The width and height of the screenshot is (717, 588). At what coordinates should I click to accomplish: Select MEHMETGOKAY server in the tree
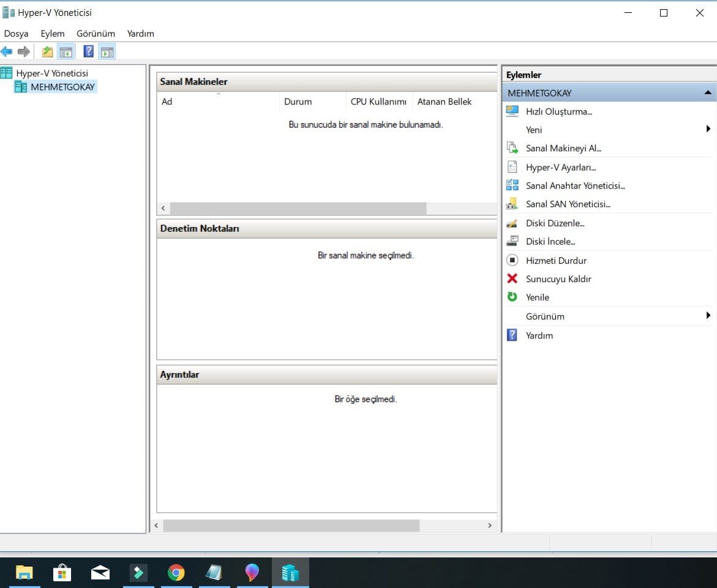pos(62,87)
